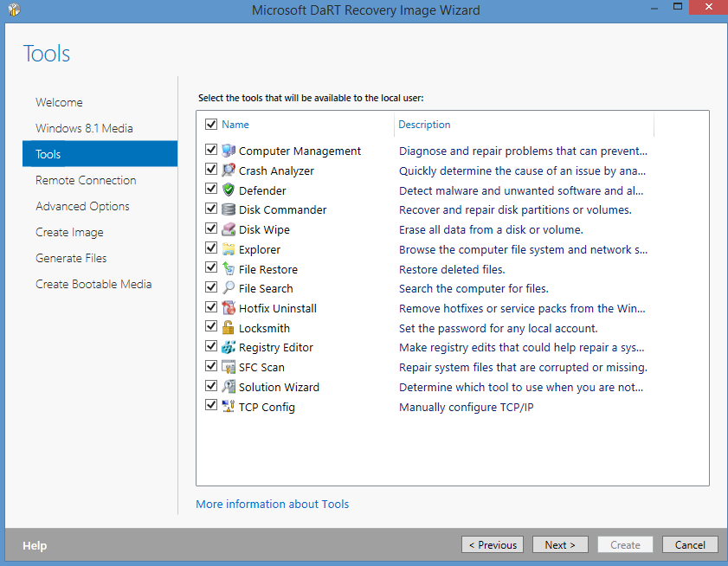Select the Crash Analyzer row text
Viewport: 728px width, 566px height.
(x=276, y=170)
